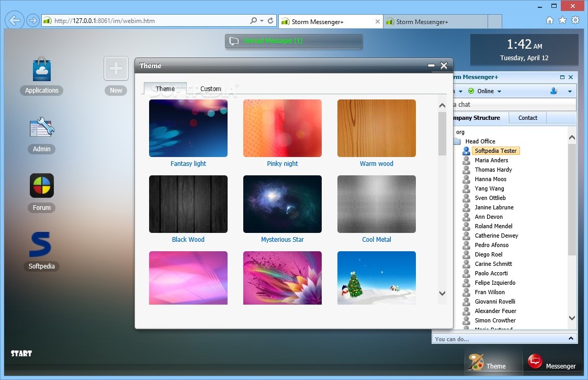Select the Christmas tree snow theme thumbnail
This screenshot has width=588, height=380.
point(377,278)
